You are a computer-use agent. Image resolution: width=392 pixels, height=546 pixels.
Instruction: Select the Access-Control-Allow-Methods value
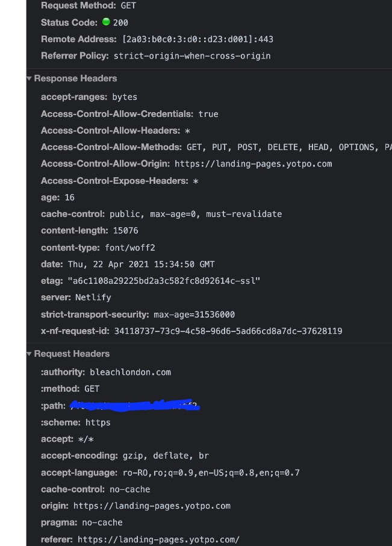(x=289, y=147)
